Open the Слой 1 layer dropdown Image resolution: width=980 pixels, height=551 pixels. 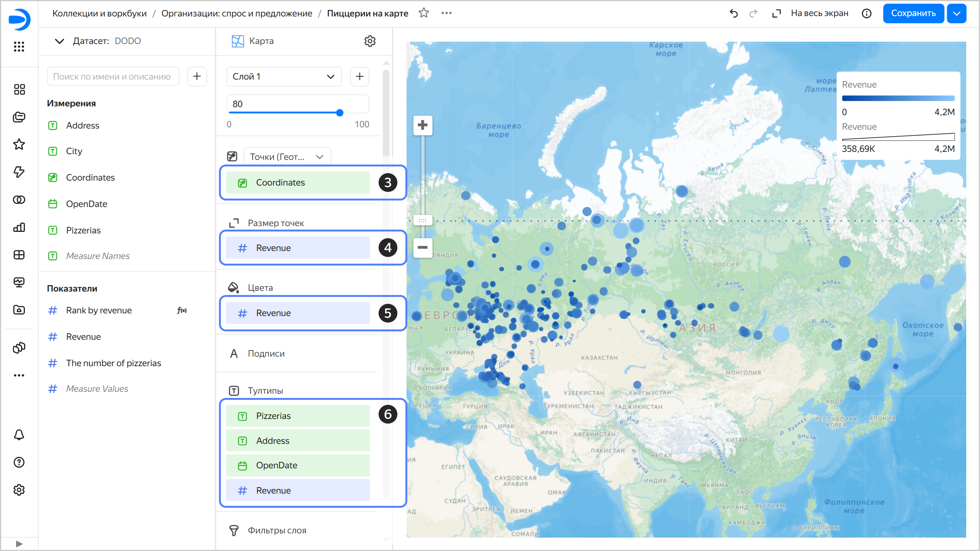pyautogui.click(x=283, y=77)
